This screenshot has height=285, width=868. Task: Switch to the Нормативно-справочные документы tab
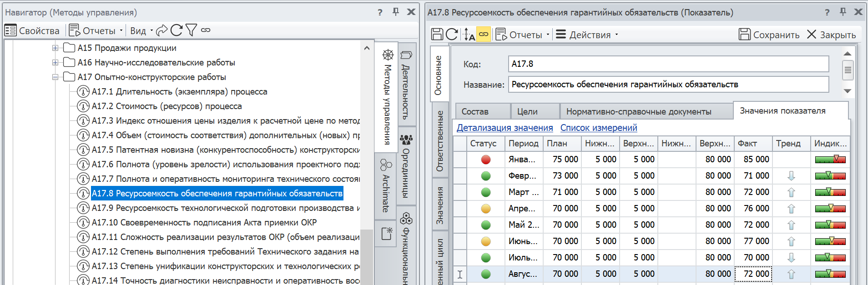coord(638,111)
